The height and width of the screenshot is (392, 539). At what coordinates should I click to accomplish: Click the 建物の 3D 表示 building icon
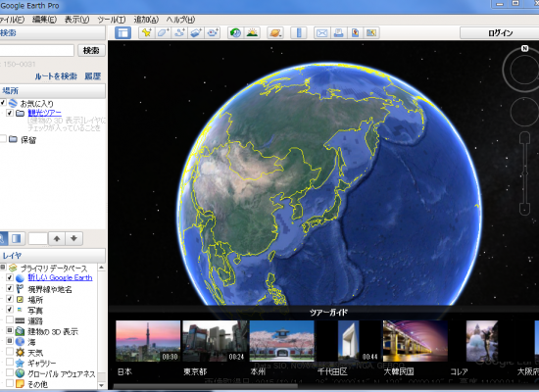click(x=20, y=331)
